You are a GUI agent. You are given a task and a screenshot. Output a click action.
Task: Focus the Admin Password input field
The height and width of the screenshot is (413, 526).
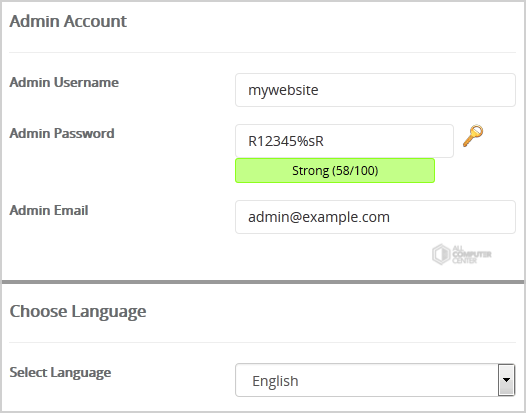[344, 141]
